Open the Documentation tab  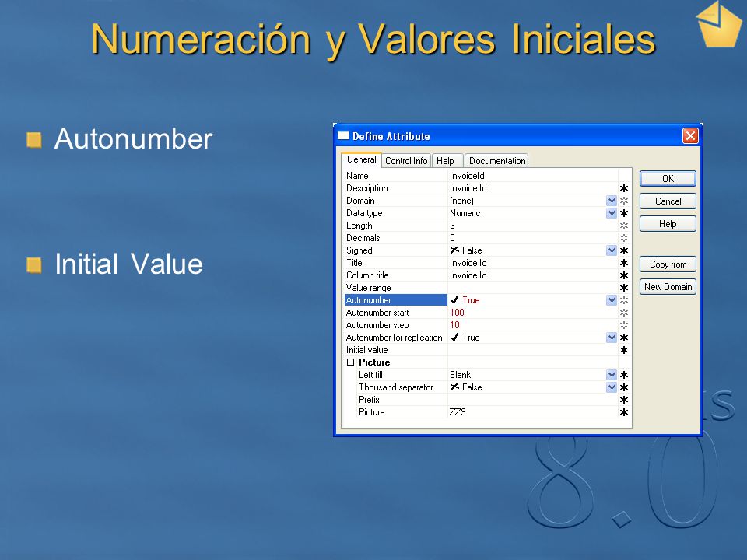pyautogui.click(x=497, y=161)
